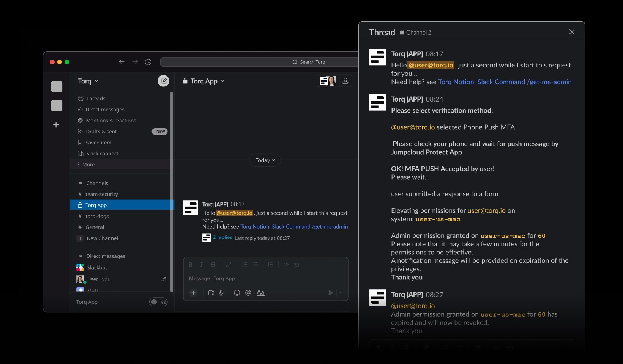The height and width of the screenshot is (364, 623).
Task: Click the add people icon in header
Action: point(345,81)
